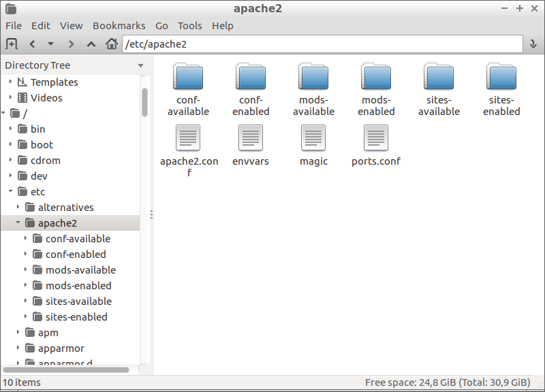Expand the Templates tree node
The height and width of the screenshot is (392, 545).
[10, 82]
